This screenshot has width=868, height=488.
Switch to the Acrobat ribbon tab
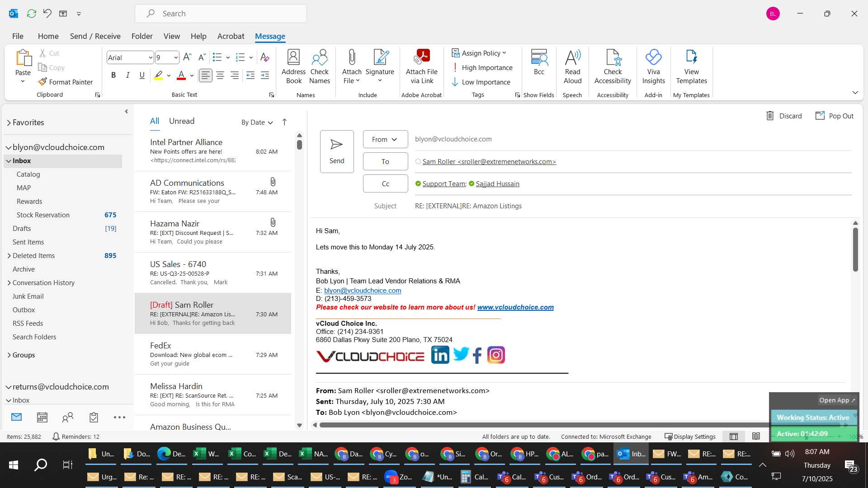pos(231,36)
